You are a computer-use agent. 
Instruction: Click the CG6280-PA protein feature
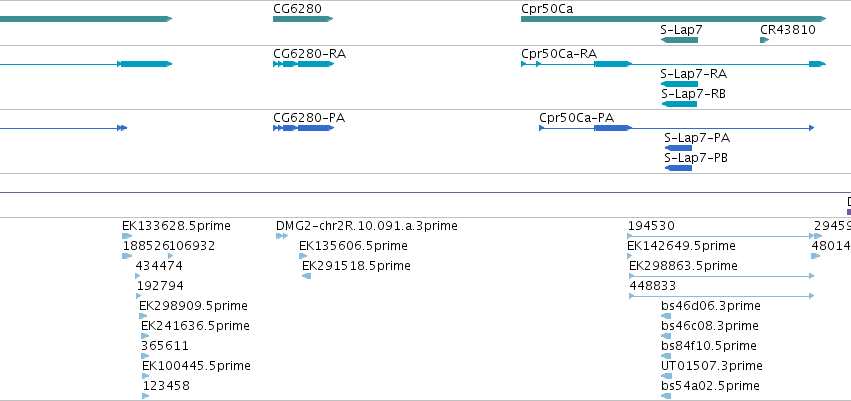303,128
